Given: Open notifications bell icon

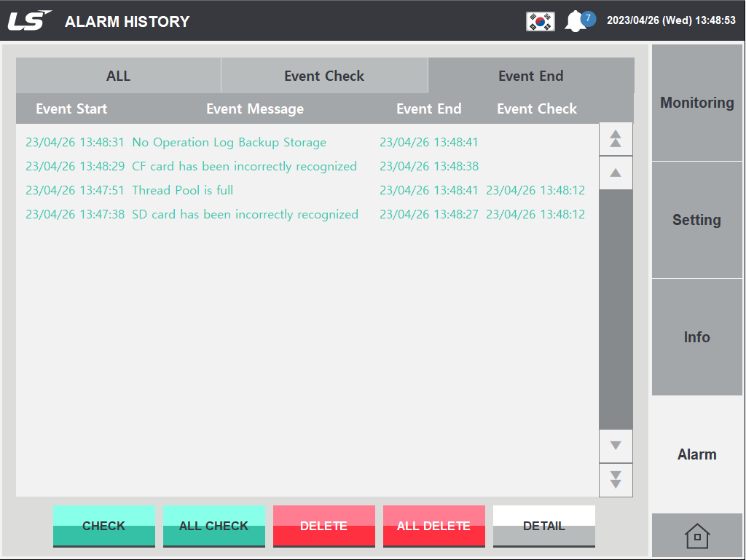Looking at the screenshot, I should [x=576, y=21].
